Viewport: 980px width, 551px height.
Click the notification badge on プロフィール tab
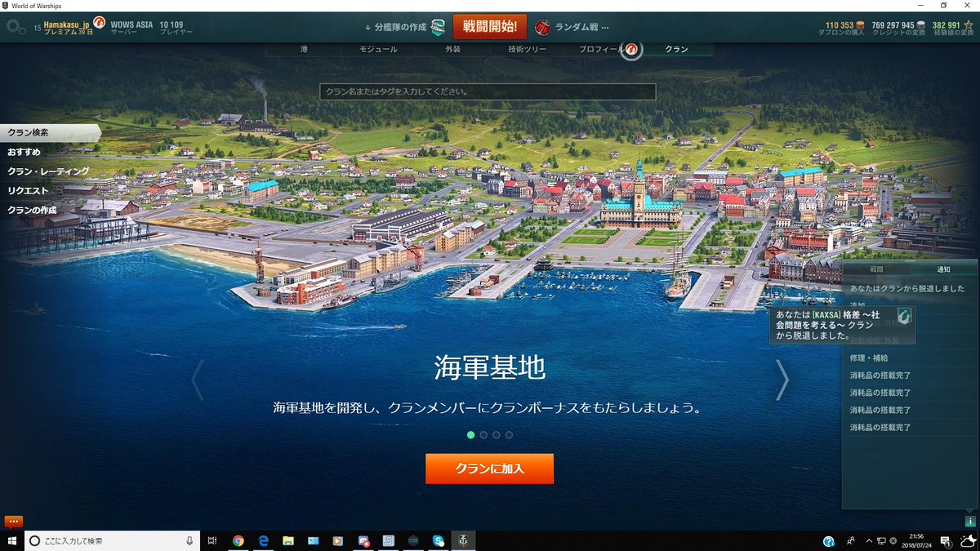pos(631,49)
